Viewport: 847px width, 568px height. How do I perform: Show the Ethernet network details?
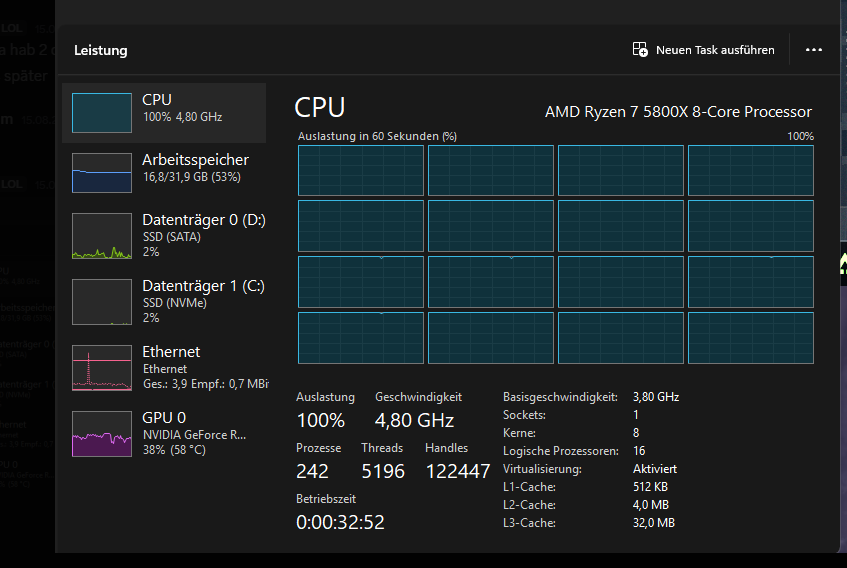203,366
